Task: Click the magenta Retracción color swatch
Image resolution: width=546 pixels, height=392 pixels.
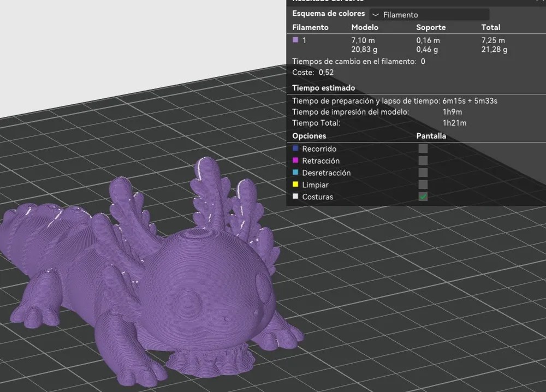Action: 295,160
